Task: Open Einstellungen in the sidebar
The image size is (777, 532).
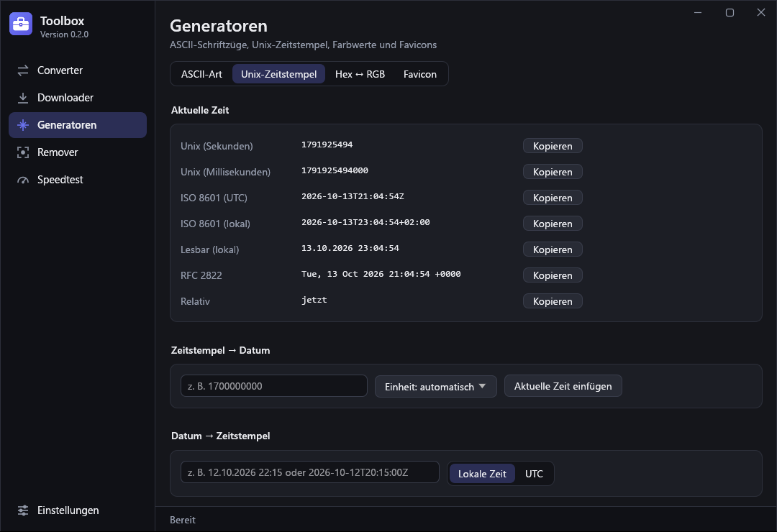Action: point(78,510)
